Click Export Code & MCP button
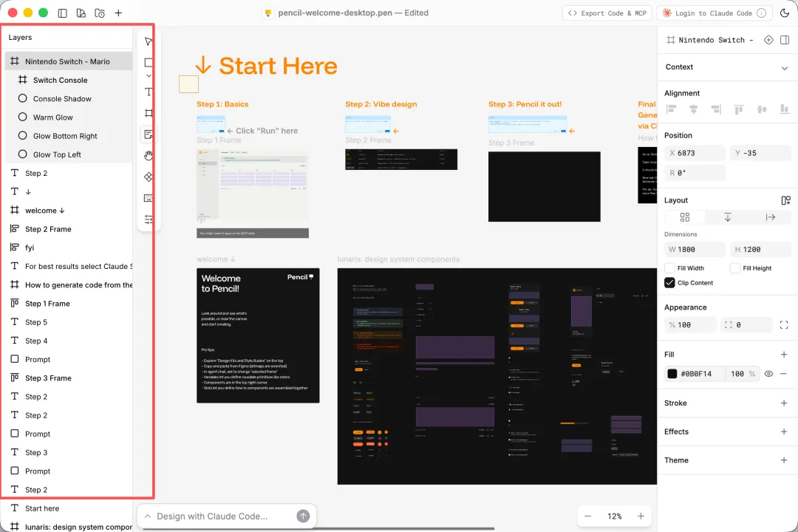This screenshot has width=798, height=532. [x=607, y=13]
